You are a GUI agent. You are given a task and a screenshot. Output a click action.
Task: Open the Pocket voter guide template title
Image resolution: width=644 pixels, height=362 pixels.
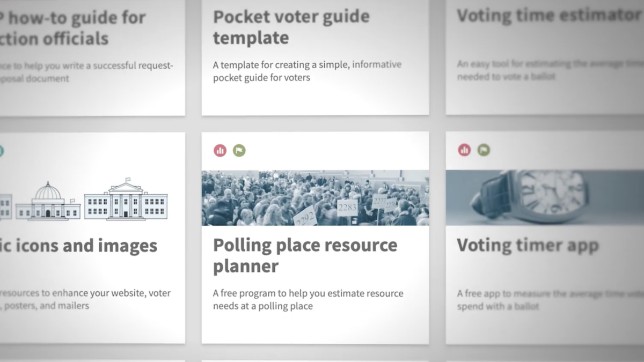point(291,27)
